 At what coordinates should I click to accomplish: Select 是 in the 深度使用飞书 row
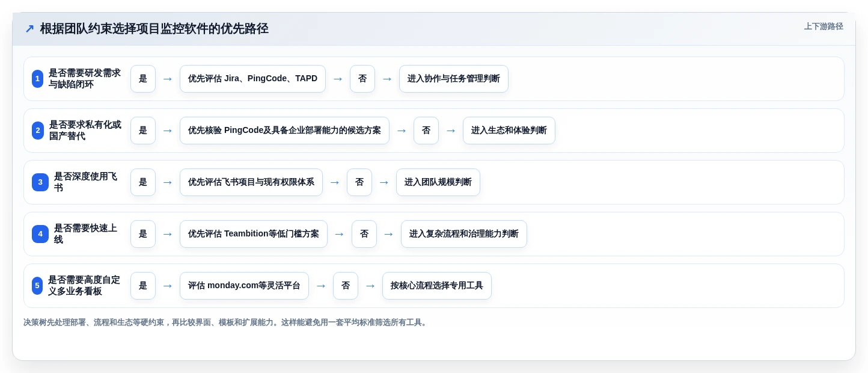pyautogui.click(x=143, y=182)
